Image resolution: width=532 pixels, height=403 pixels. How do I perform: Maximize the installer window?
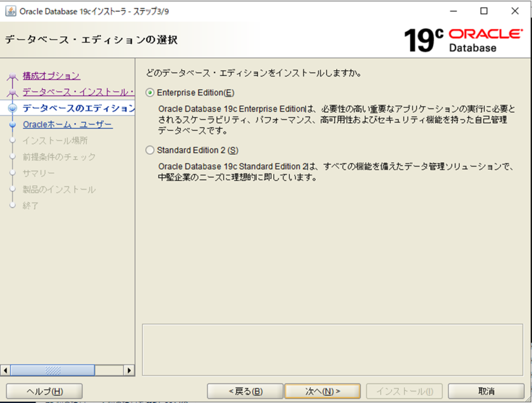click(484, 11)
